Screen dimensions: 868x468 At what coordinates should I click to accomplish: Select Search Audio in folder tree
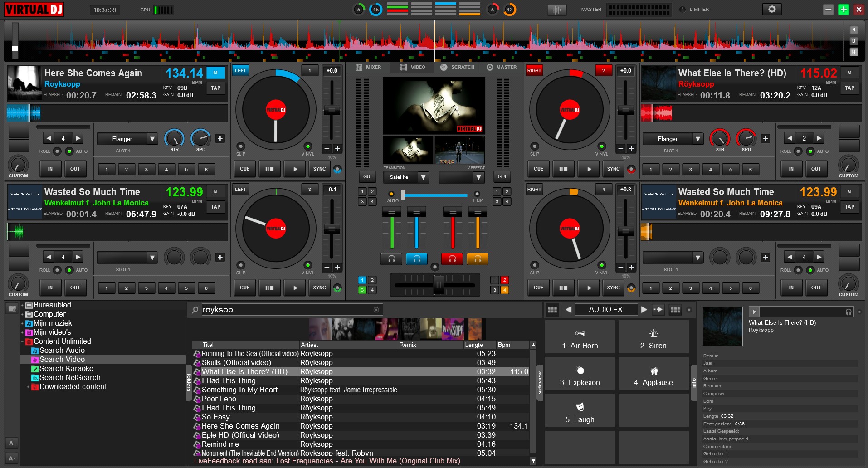(62, 351)
